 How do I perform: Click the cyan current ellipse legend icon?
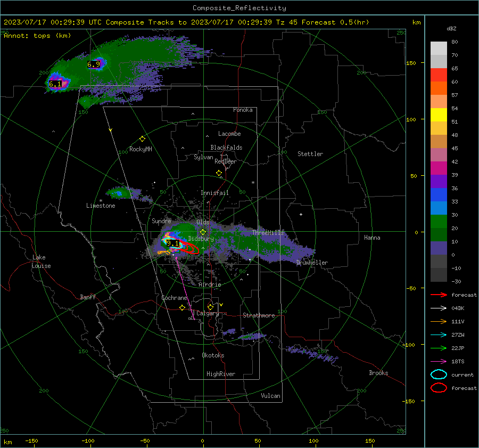pos(439,374)
